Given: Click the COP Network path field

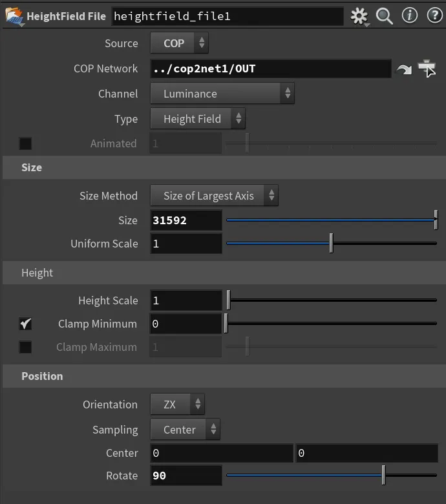Looking at the screenshot, I should (x=271, y=68).
